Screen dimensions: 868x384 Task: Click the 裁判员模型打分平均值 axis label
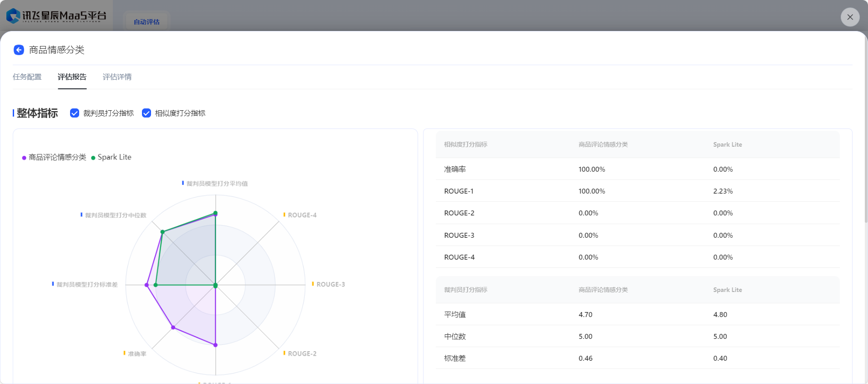(x=217, y=184)
